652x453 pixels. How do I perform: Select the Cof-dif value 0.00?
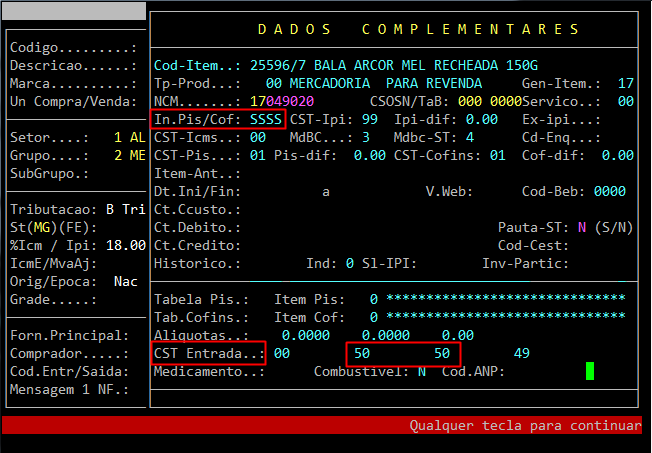(617, 155)
